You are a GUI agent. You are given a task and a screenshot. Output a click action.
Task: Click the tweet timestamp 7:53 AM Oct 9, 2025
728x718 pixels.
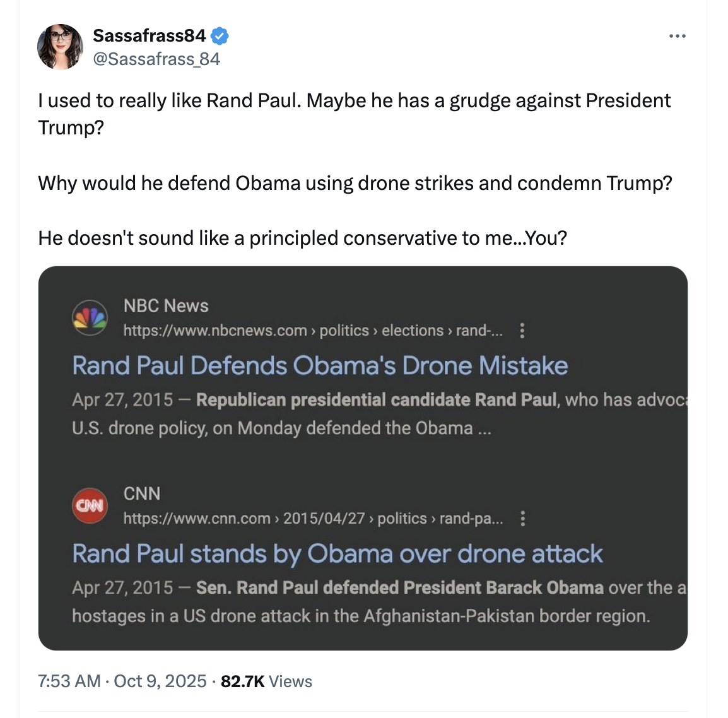tap(122, 681)
